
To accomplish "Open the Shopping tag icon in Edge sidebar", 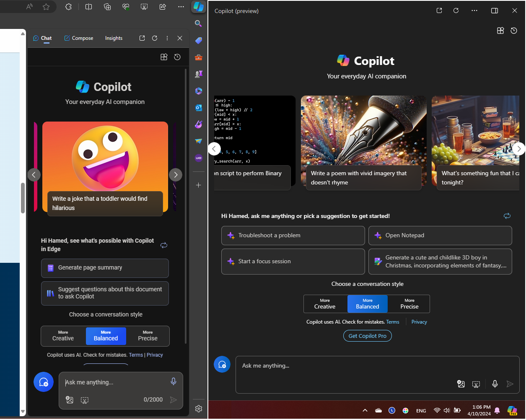I will coord(199,40).
